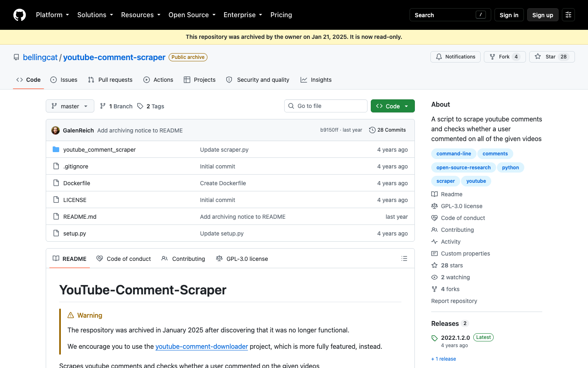This screenshot has width=588, height=368.
Task: Click the bell Notifications button
Action: [x=455, y=57]
